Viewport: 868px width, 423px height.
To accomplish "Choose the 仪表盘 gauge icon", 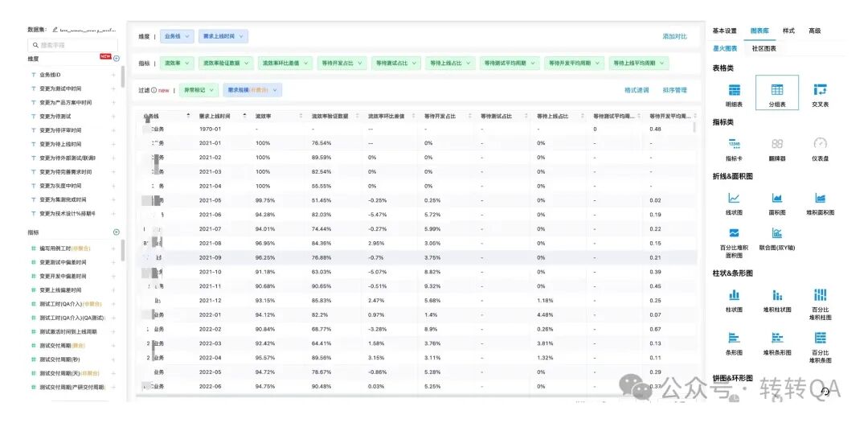I will (x=821, y=143).
